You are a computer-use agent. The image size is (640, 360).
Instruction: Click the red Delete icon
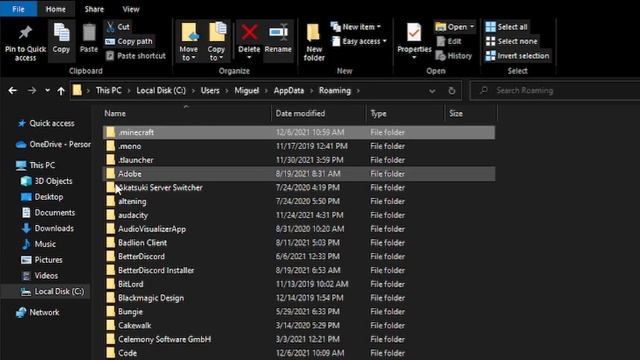[x=249, y=32]
